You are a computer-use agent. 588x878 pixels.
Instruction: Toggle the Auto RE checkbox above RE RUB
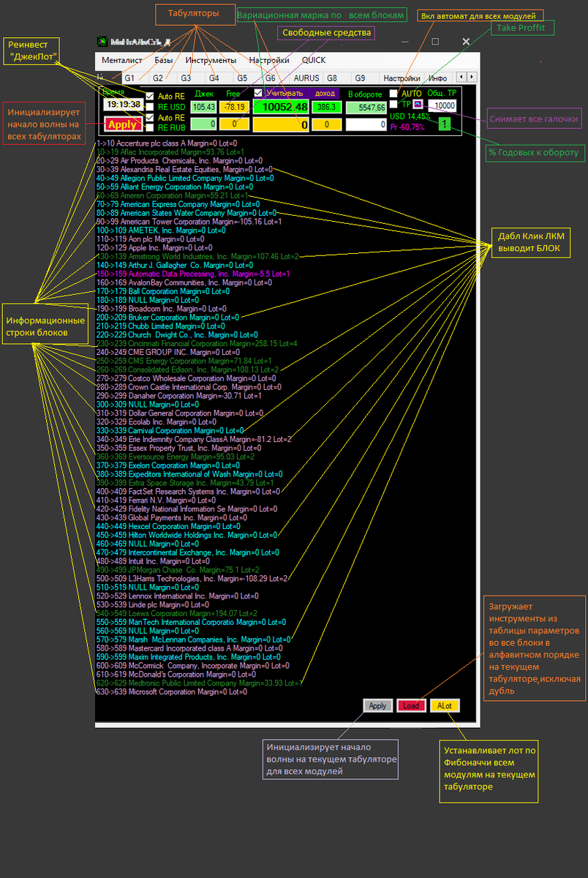tap(150, 117)
